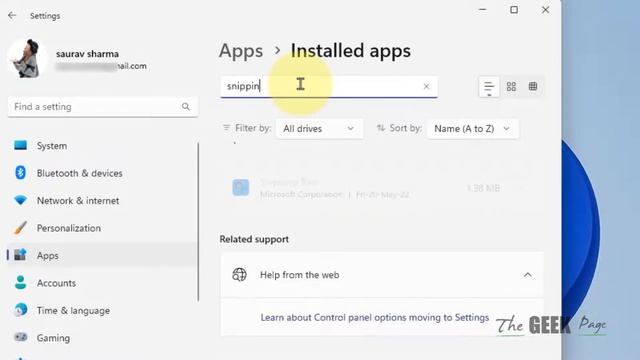Click the Personalization paintbrush icon
640x360 pixels.
20,228
